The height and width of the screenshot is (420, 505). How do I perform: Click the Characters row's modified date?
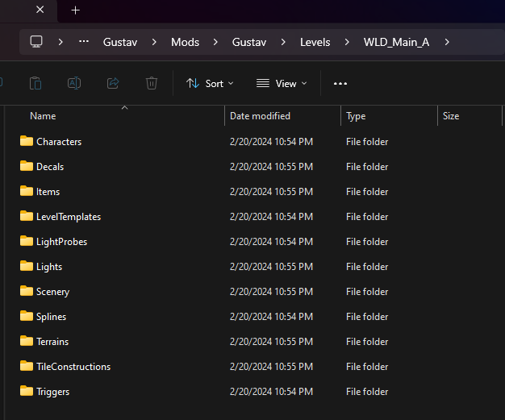271,142
